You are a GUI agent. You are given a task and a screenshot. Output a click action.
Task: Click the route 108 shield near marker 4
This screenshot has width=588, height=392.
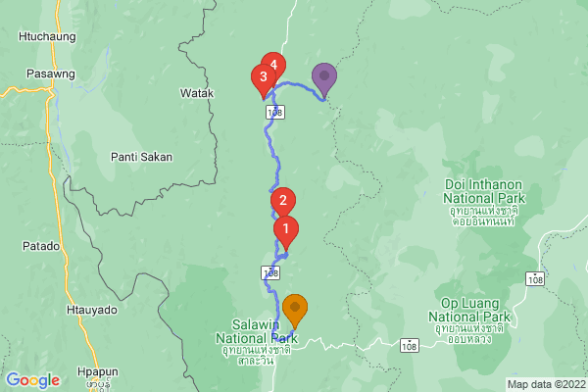coord(275,112)
